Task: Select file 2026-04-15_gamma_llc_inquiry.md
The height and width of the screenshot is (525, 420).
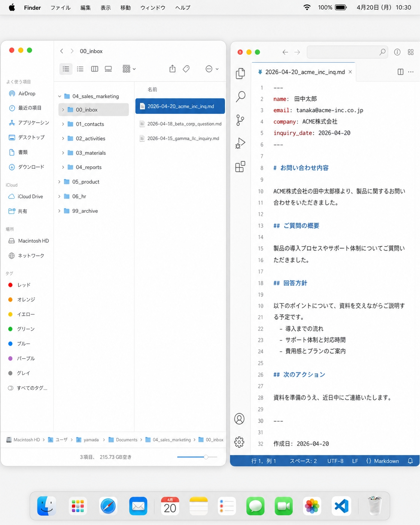Action: (x=180, y=139)
